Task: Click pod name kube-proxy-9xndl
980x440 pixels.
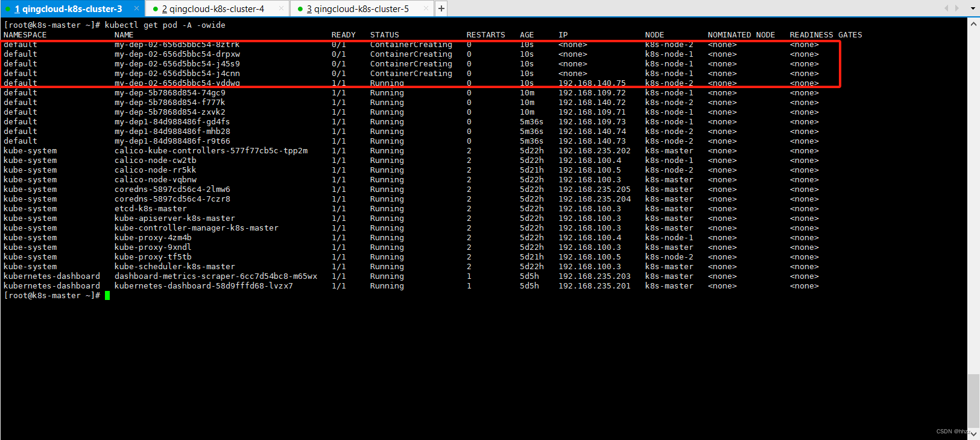Action: [x=153, y=247]
